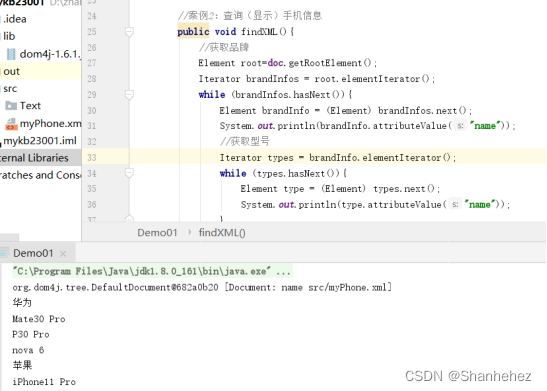Viewport: 547px width, 391px height.
Task: Click console output '苹果'
Action: click(22, 366)
